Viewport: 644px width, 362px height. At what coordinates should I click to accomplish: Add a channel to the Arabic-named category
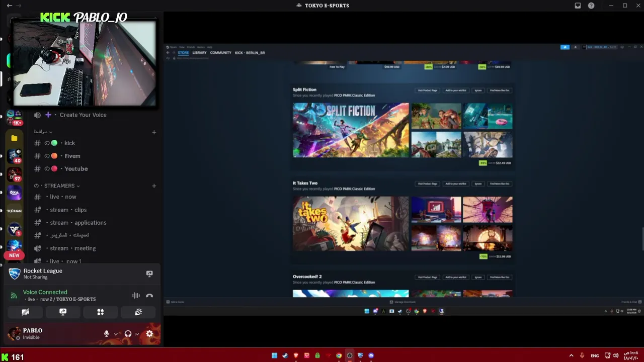pyautogui.click(x=154, y=132)
